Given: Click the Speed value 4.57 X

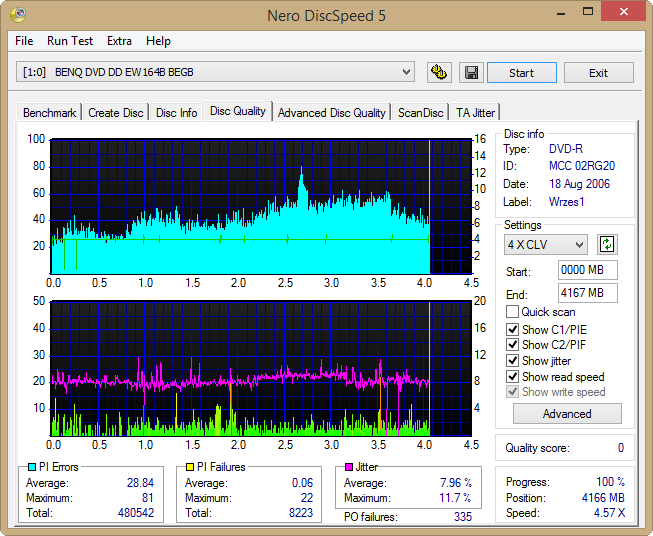Looking at the screenshot, I should (x=609, y=513).
